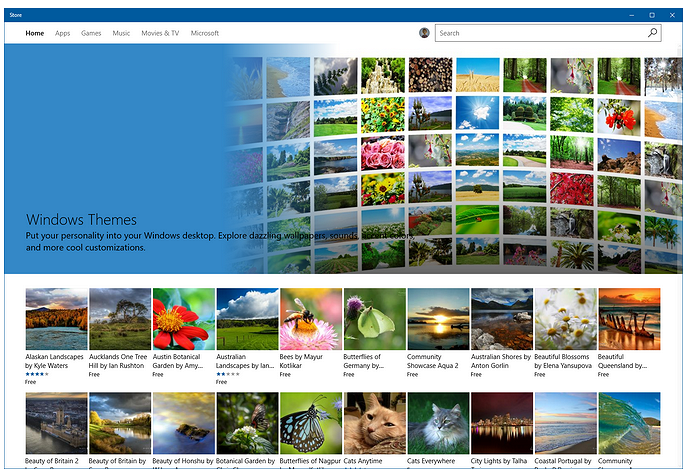The width and height of the screenshot is (689, 475).
Task: Open the Windows Themes banner heading
Action: 81,219
